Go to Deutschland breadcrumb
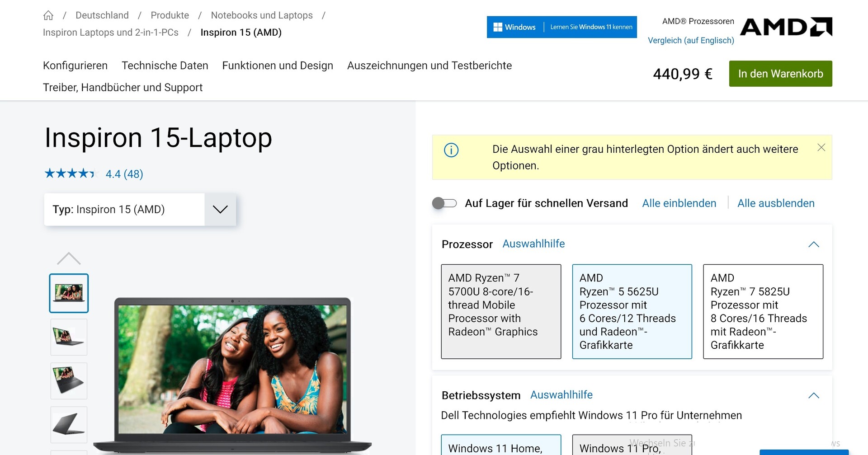The height and width of the screenshot is (455, 868). [x=102, y=15]
